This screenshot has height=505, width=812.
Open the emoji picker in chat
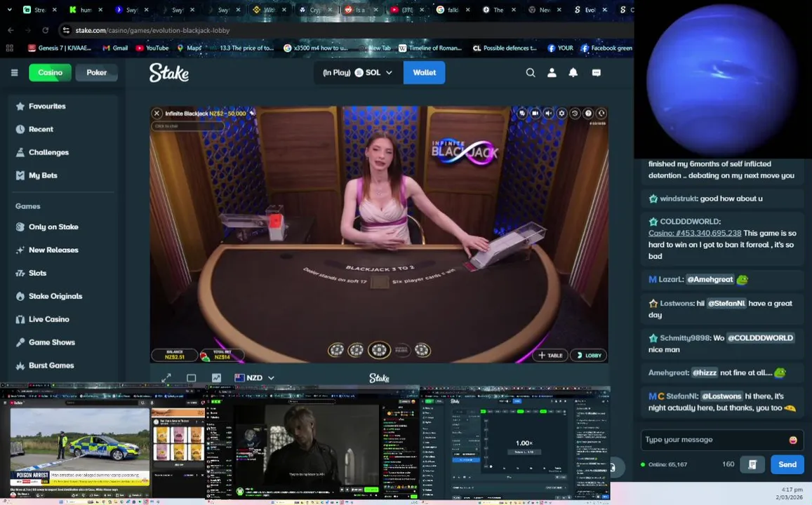[x=793, y=440]
